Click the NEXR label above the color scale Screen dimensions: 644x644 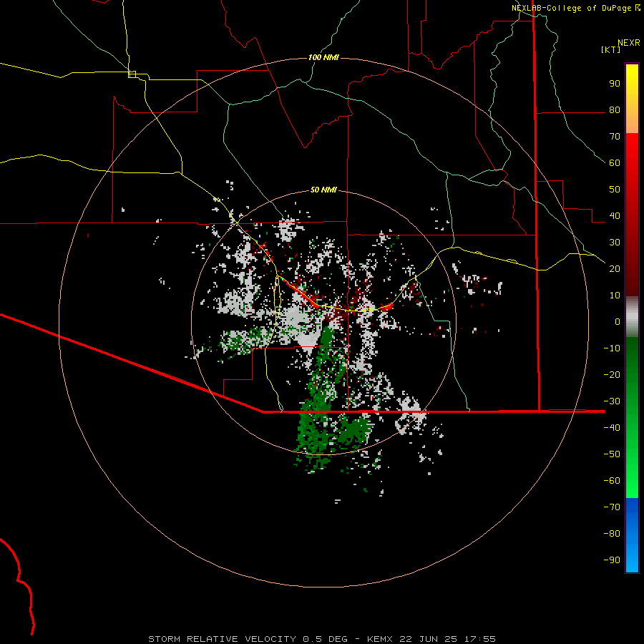click(629, 43)
